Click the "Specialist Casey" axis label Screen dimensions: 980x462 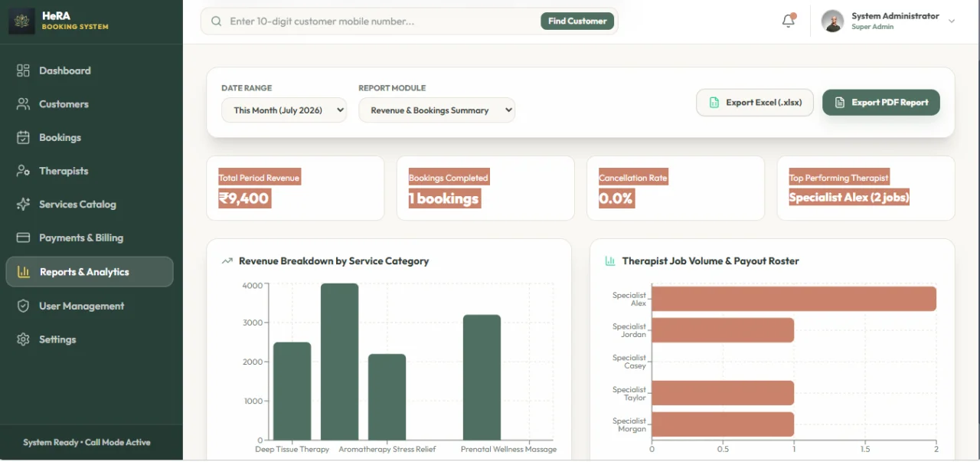(x=629, y=362)
